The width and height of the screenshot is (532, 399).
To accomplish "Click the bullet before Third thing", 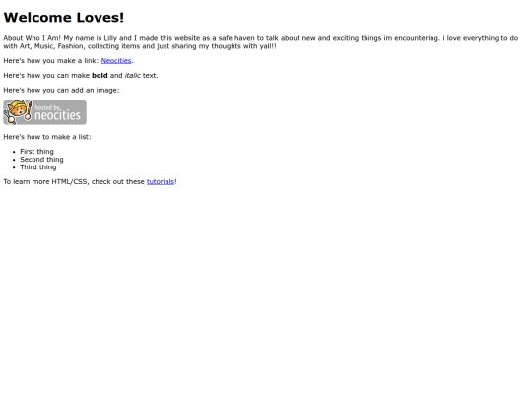I will pyautogui.click(x=14, y=167).
